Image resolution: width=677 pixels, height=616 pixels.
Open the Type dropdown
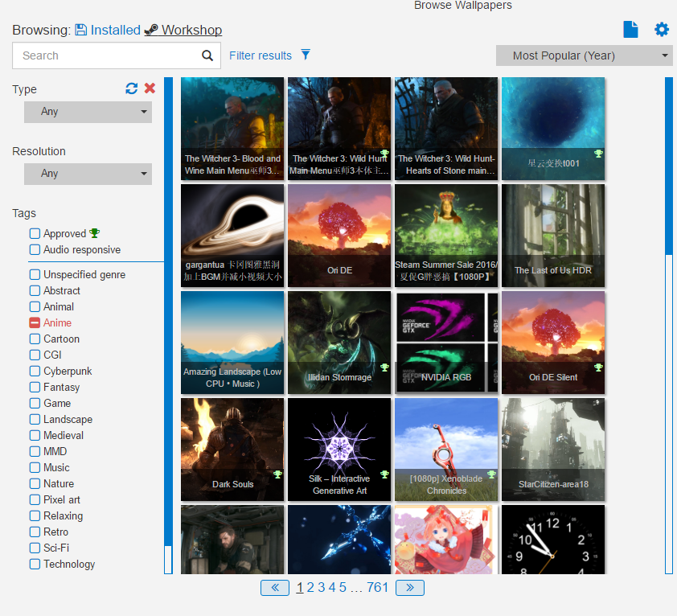pos(88,112)
